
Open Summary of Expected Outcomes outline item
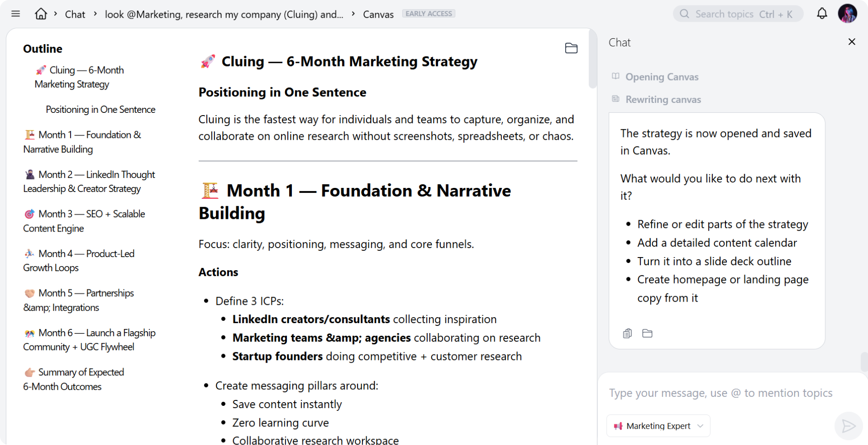(74, 379)
